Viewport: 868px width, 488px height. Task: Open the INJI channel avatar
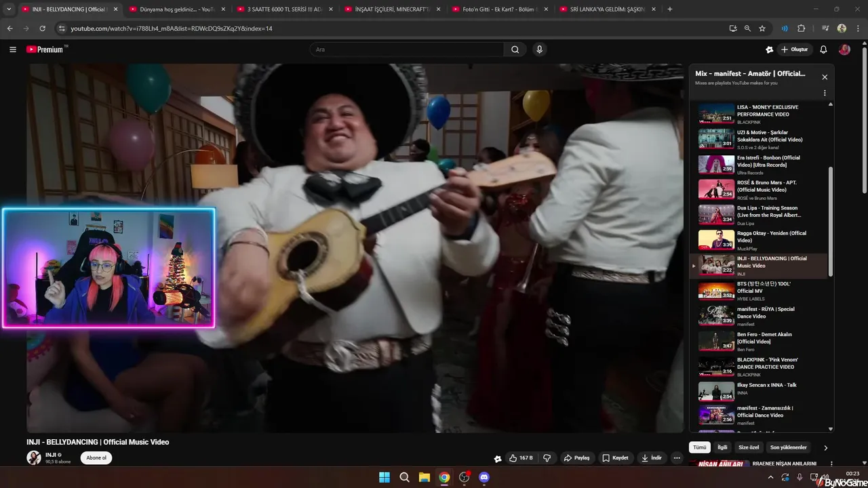(x=34, y=458)
